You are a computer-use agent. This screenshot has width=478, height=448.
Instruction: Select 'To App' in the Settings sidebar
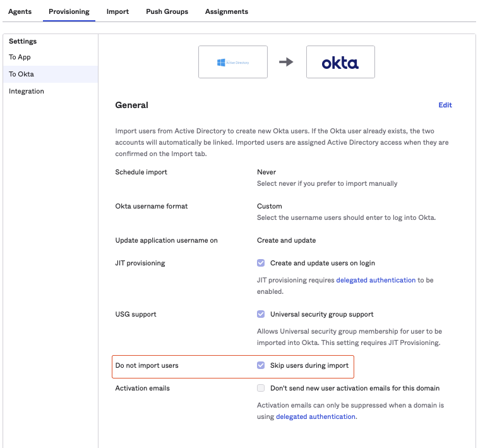20,58
